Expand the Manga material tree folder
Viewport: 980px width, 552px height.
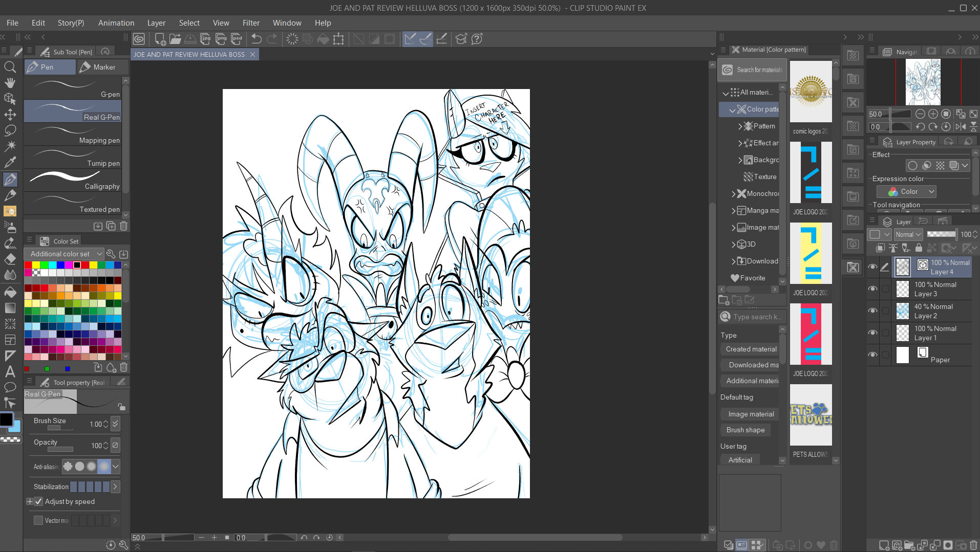tap(734, 211)
